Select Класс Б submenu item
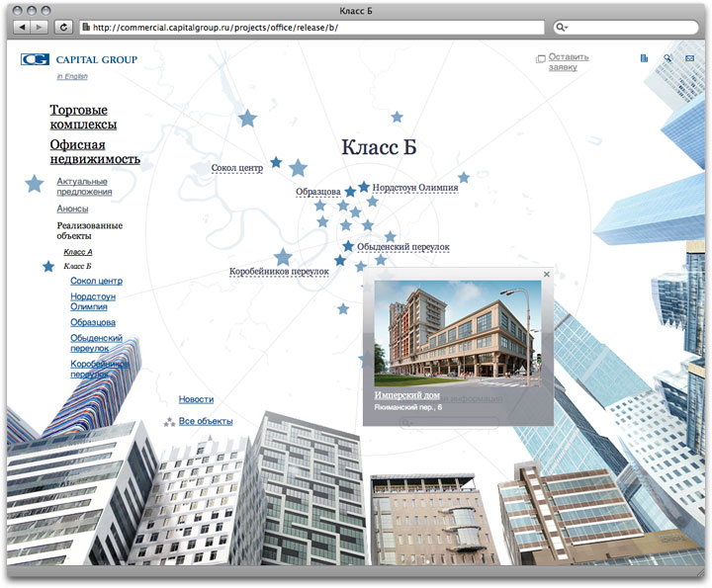 point(77,266)
